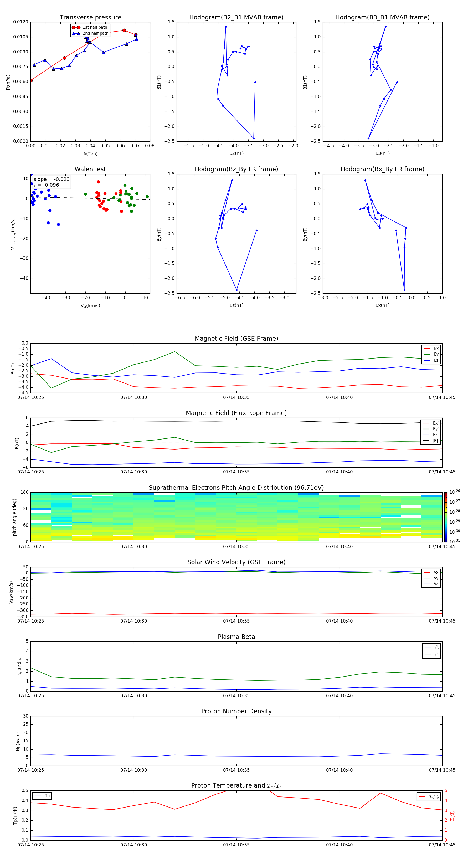The image size is (473, 868).
Task: Click the "Tp" legend entry in temperature plot
Action: [x=42, y=796]
